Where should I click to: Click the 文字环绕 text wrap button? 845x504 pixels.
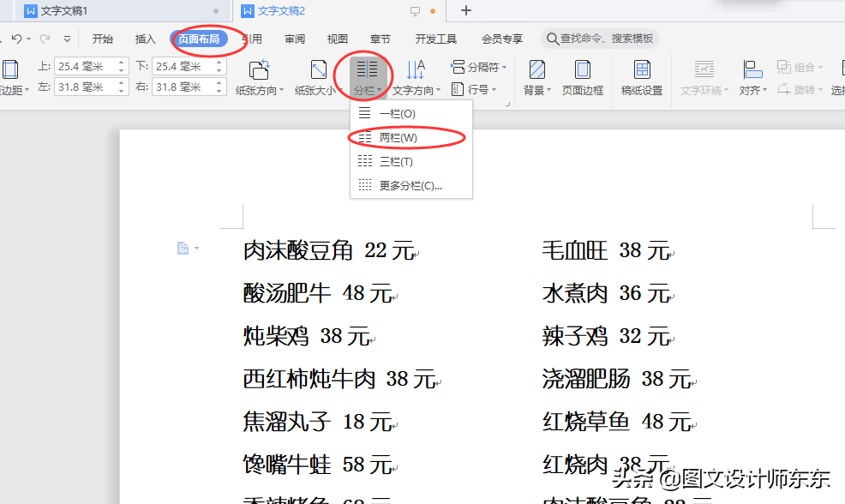point(704,78)
